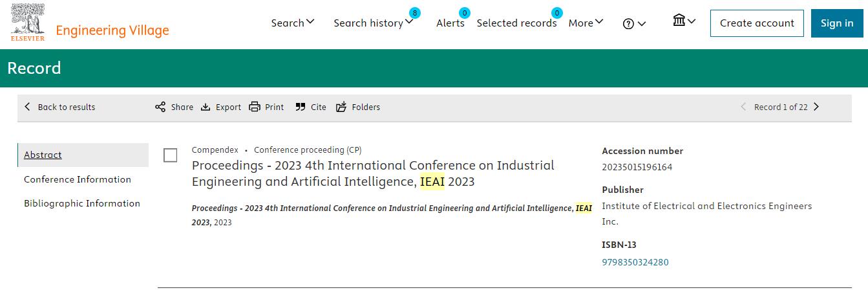The height and width of the screenshot is (290, 868).
Task: Open Selected records in top navigation
Action: (x=516, y=23)
